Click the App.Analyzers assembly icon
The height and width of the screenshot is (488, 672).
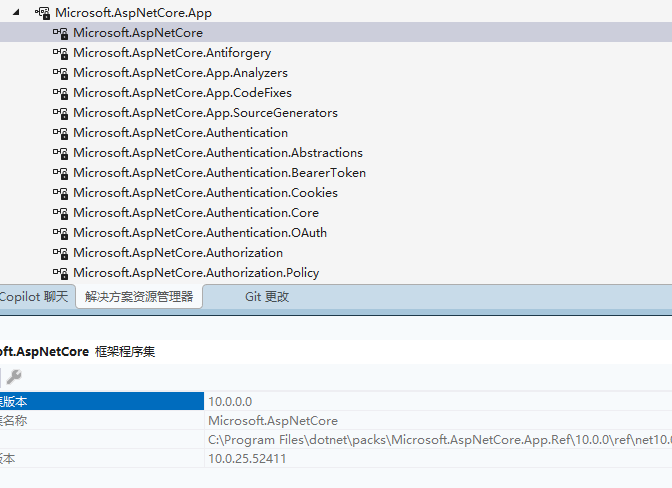click(60, 73)
